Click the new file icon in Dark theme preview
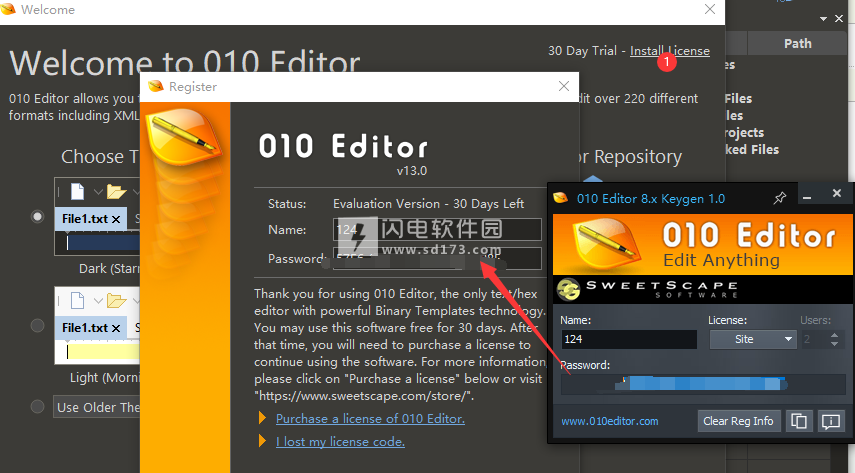The width and height of the screenshot is (855, 473). 77,191
